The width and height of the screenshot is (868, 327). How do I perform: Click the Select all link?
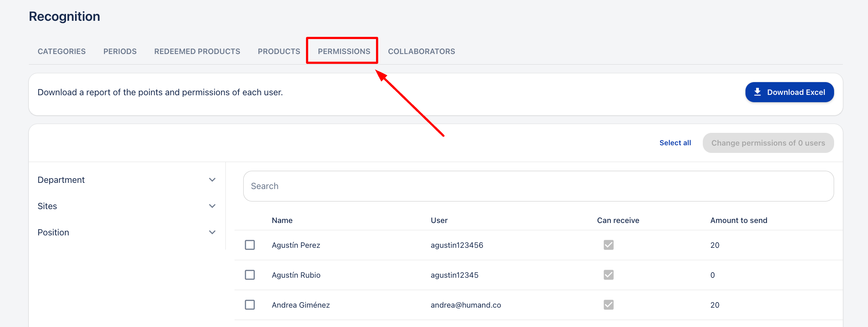click(675, 143)
